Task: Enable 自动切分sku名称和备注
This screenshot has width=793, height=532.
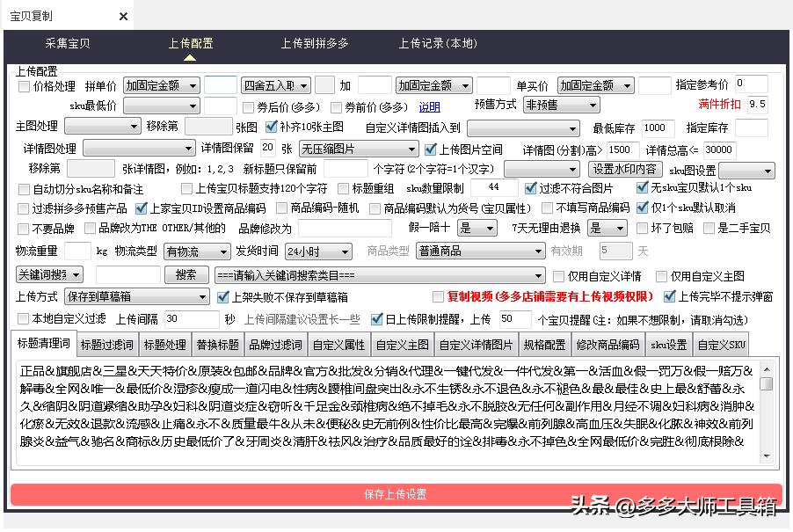Action: (23, 190)
